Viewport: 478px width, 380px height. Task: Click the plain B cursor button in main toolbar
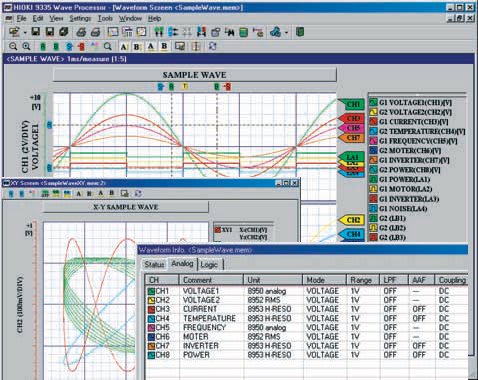tap(137, 47)
